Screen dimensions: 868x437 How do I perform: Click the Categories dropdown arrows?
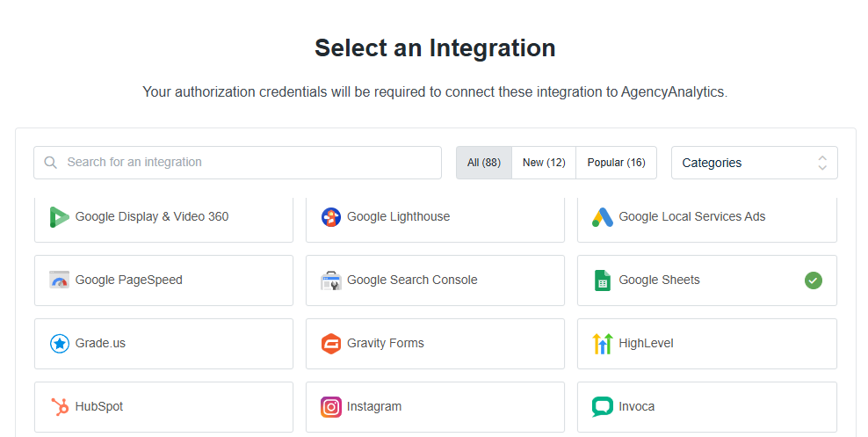[x=822, y=163]
